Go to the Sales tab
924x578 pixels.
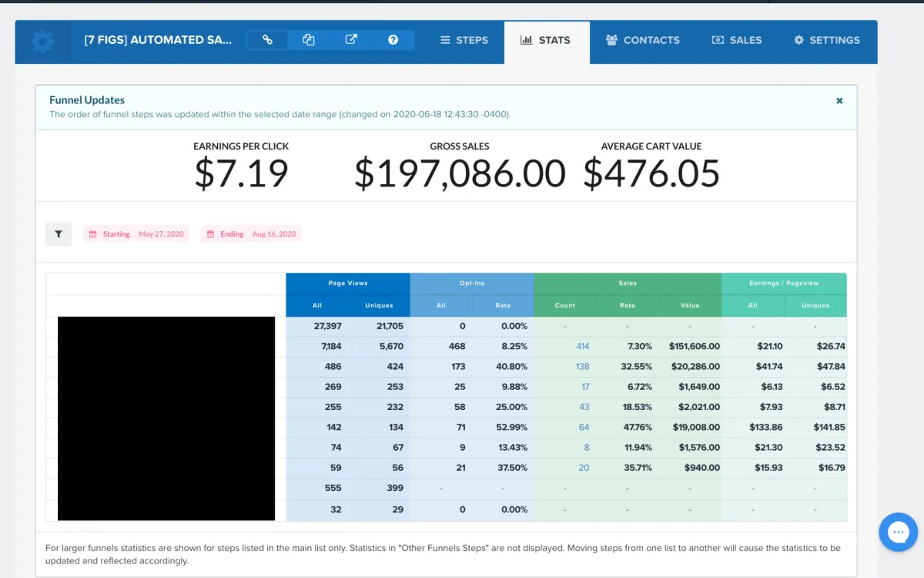737,40
